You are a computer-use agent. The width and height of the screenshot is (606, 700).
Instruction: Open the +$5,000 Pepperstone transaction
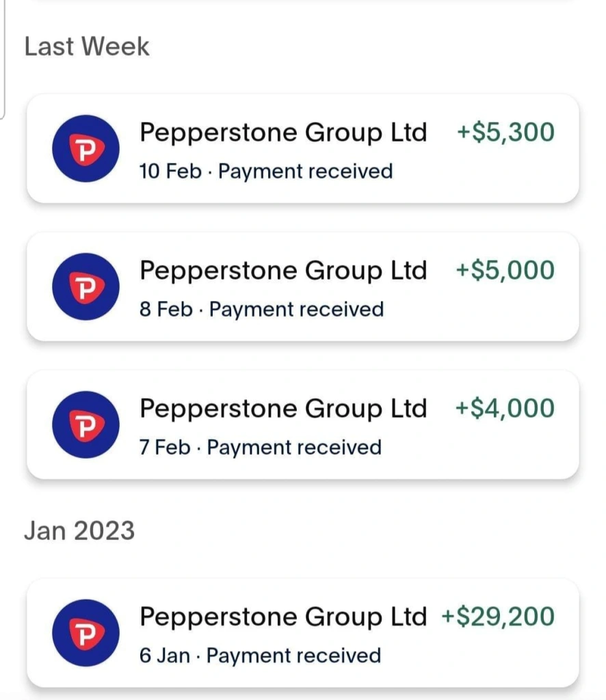tap(303, 286)
